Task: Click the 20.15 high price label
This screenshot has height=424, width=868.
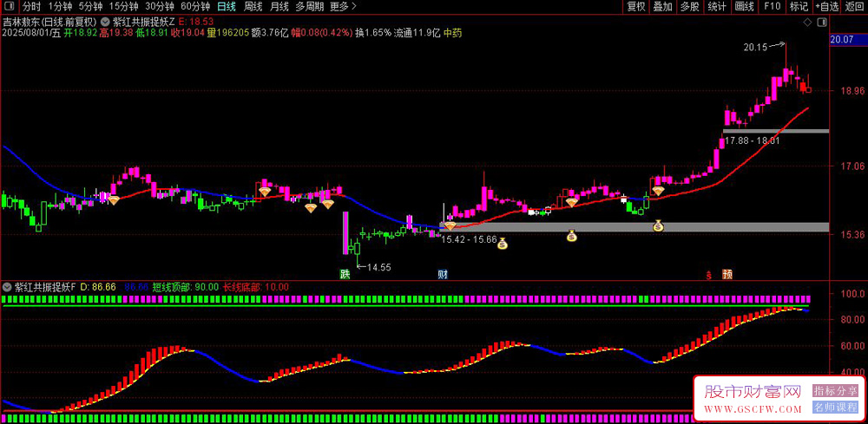Action: [756, 48]
